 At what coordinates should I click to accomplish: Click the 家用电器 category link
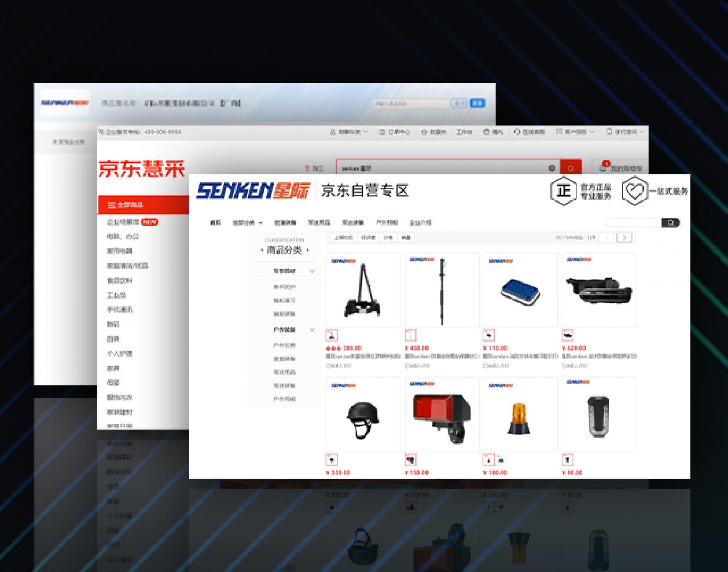pos(119,251)
